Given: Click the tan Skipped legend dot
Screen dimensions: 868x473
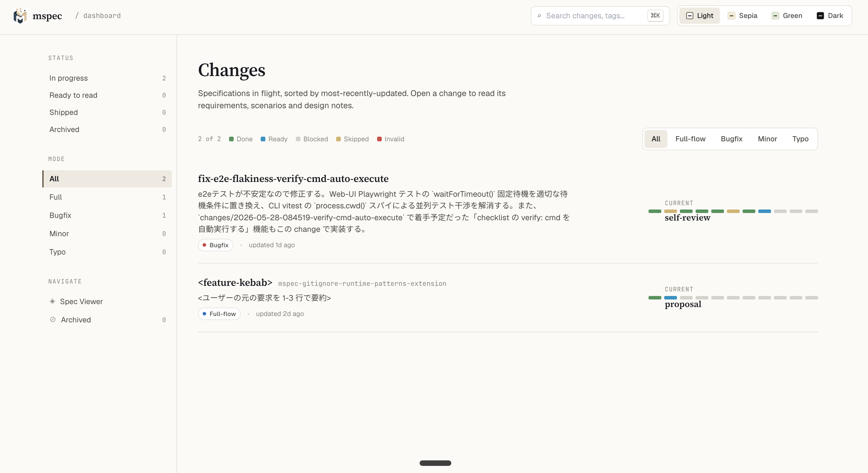Looking at the screenshot, I should [338, 139].
